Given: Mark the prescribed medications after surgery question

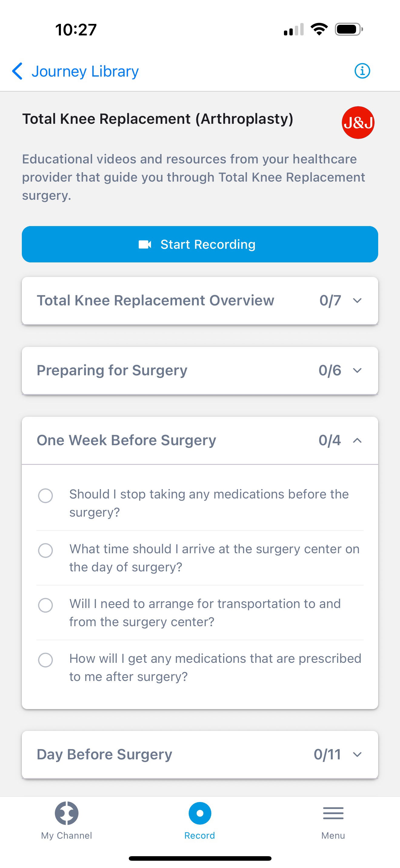Looking at the screenshot, I should click(x=45, y=660).
